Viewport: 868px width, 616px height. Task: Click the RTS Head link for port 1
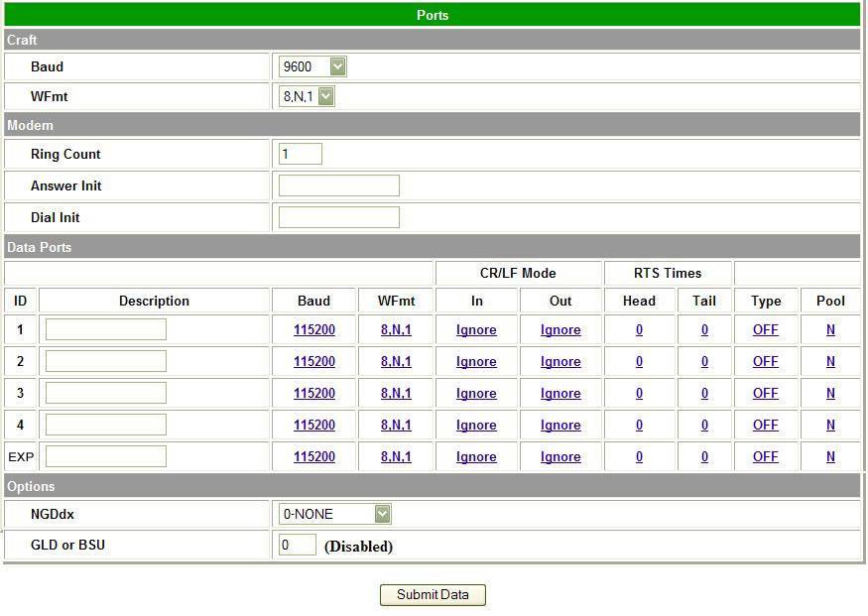(x=639, y=329)
